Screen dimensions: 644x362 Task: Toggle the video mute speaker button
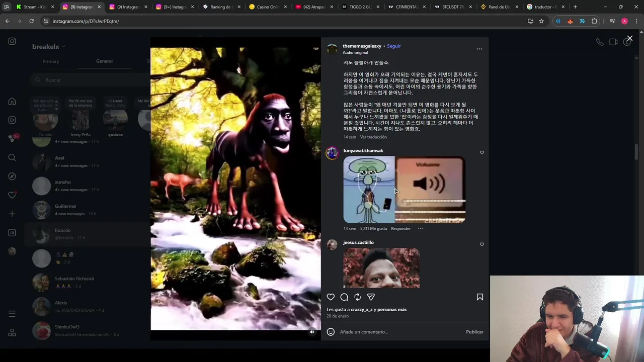point(312,332)
